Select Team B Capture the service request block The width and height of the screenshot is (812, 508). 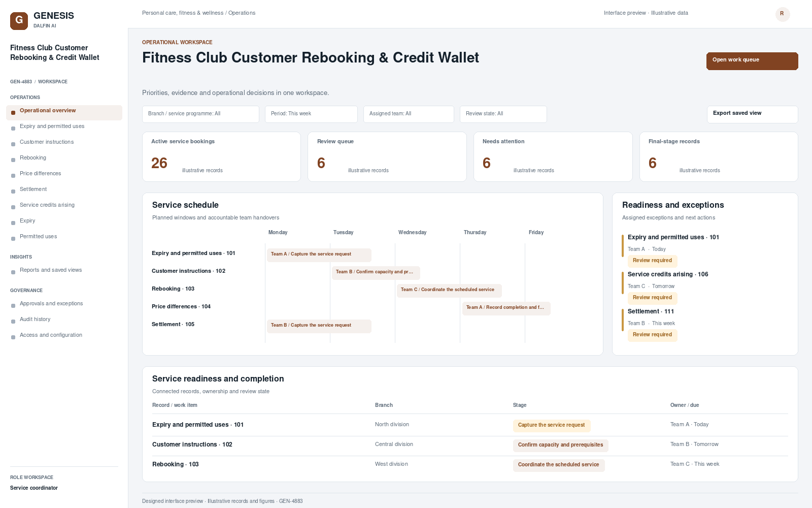tap(319, 326)
